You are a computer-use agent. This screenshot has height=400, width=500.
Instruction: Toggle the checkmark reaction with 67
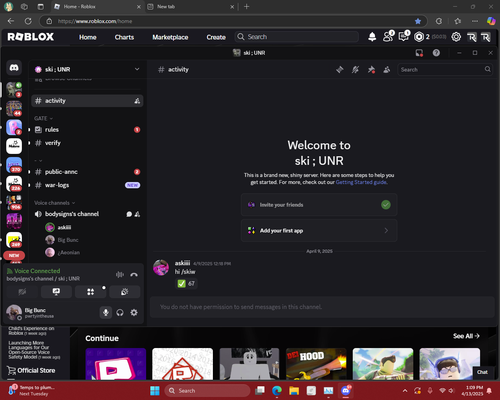(x=187, y=284)
